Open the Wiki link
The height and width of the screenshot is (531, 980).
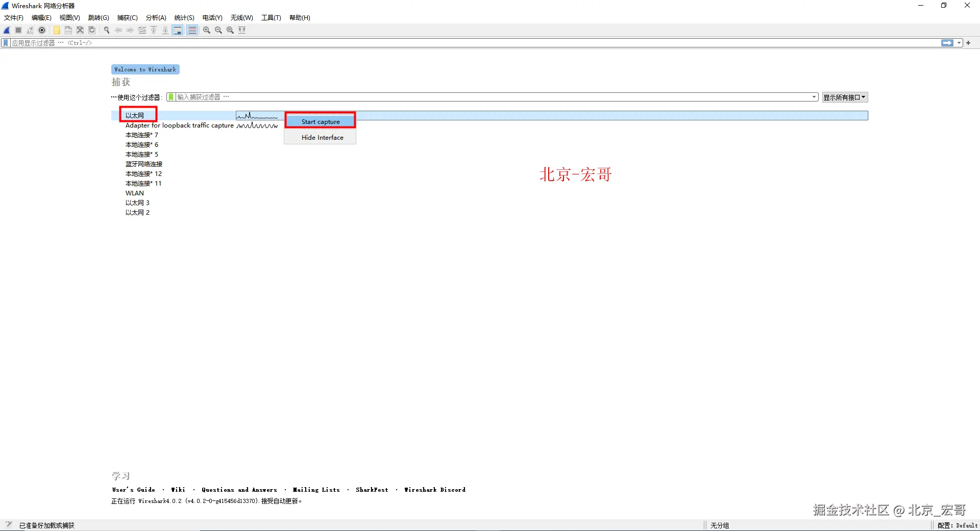(178, 490)
